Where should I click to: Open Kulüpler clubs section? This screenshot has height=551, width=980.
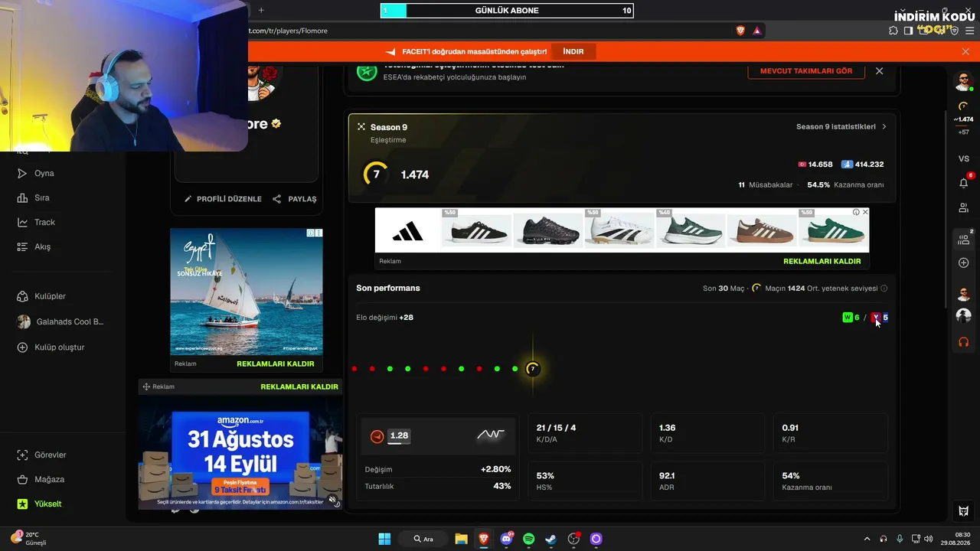point(41,296)
